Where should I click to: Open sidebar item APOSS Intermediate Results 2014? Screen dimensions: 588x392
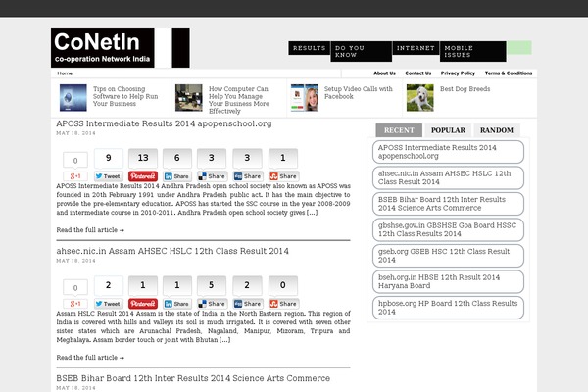point(448,152)
